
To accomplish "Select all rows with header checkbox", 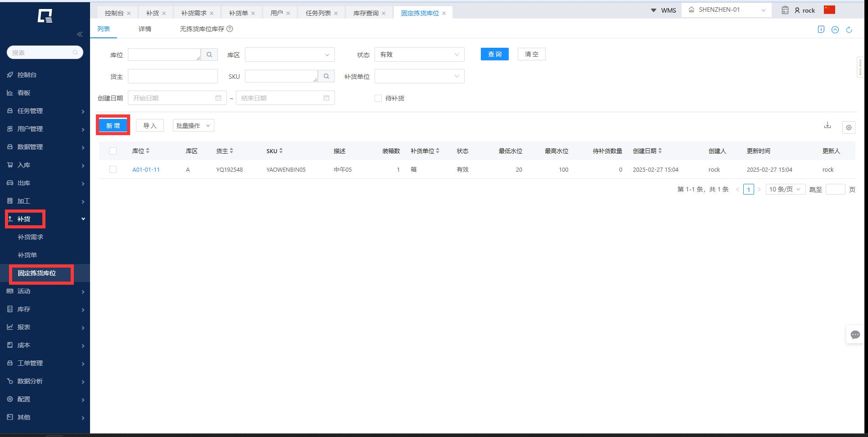I will (x=113, y=151).
